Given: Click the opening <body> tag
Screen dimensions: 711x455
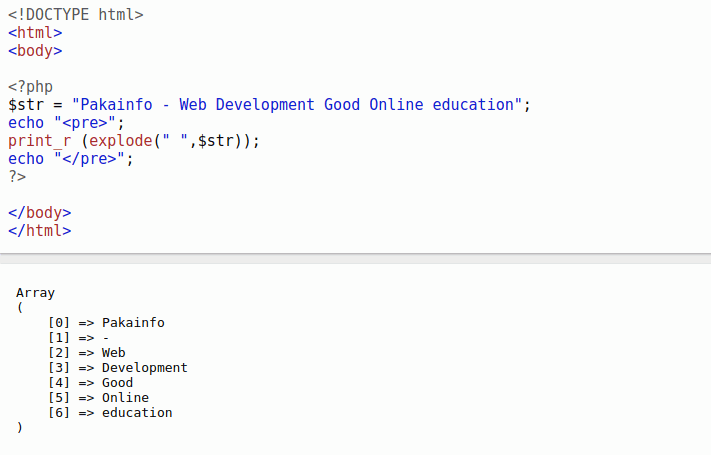Looking at the screenshot, I should pos(35,51).
